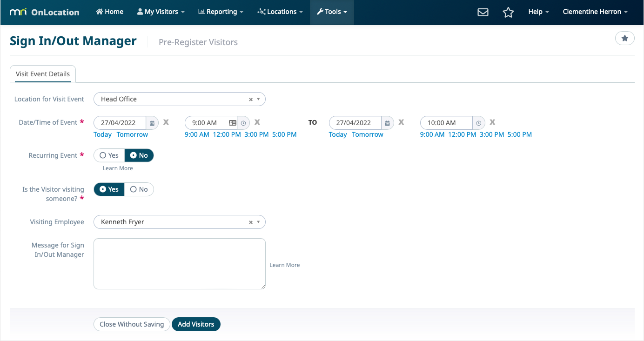Click the end date field 27/04/2022
Viewport: 644px width, 341px height.
(356, 123)
